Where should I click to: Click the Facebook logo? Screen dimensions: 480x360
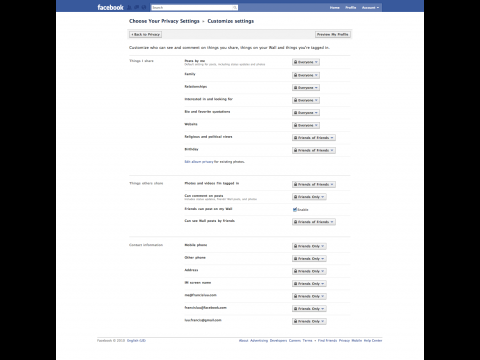[x=110, y=7]
